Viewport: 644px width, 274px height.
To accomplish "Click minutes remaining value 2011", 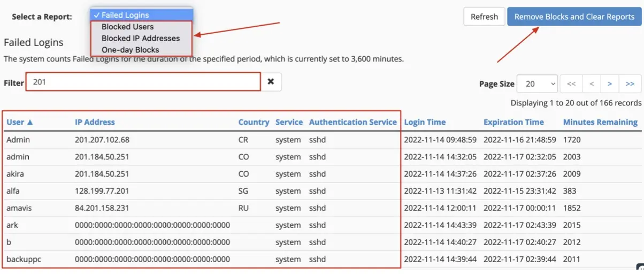I will (572, 260).
